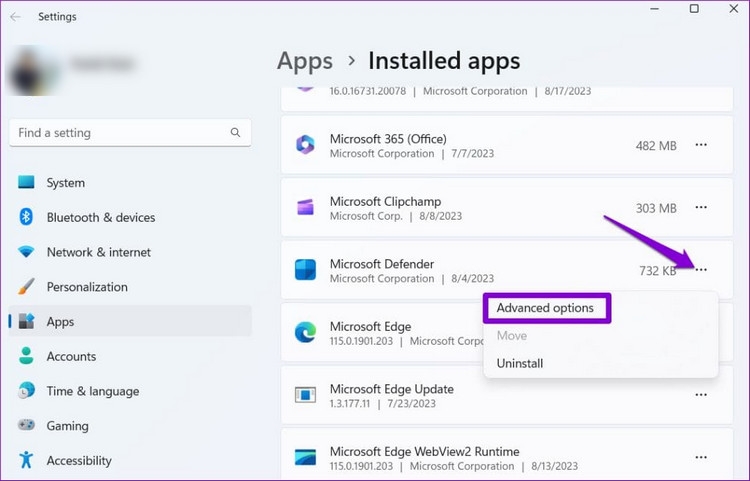750x481 pixels.
Task: Click Microsoft Edge WebView2 Runtime name
Action: pos(424,451)
